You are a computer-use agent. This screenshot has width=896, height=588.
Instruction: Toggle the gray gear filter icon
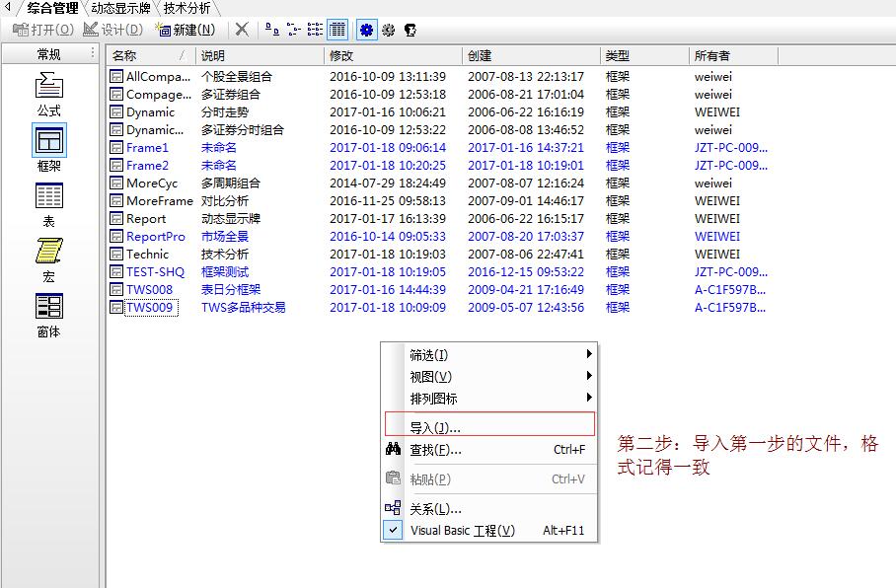[x=389, y=30]
